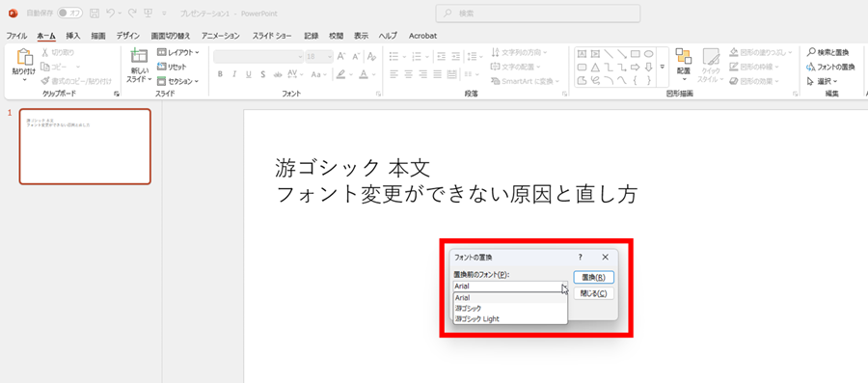Click the Redo arrow in title bar
The image size is (868, 383).
[x=132, y=14]
